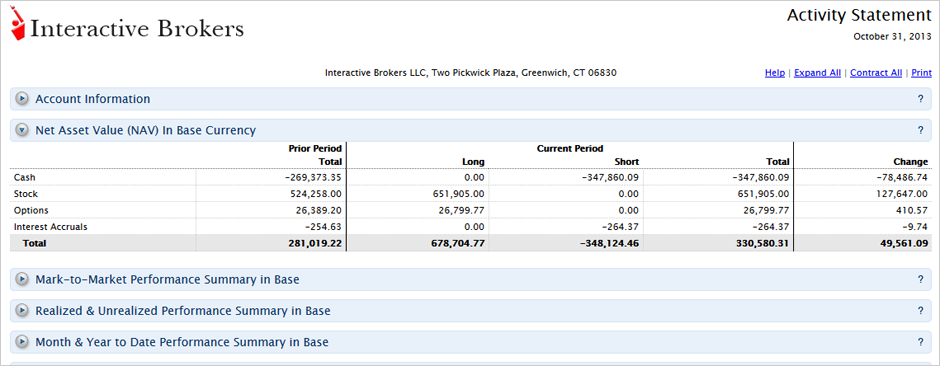Click the Interactive Brokers logo
The image size is (940, 366).
point(127,25)
